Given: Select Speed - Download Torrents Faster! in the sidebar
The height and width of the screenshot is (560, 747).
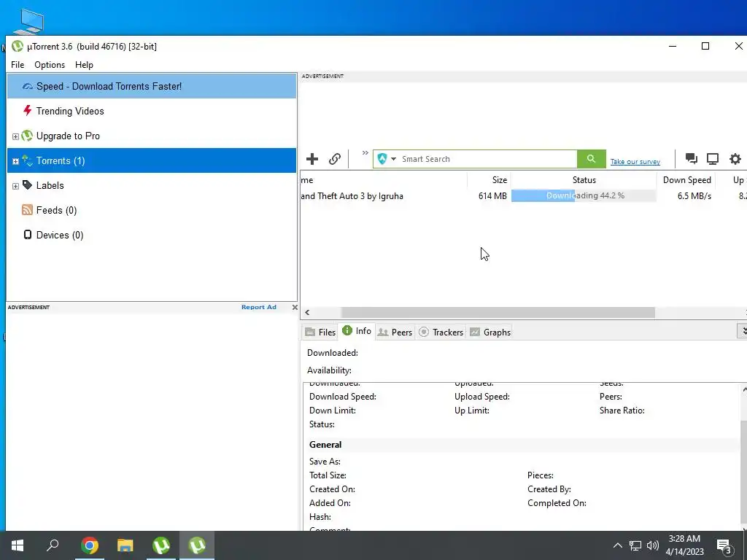Looking at the screenshot, I should (152, 86).
